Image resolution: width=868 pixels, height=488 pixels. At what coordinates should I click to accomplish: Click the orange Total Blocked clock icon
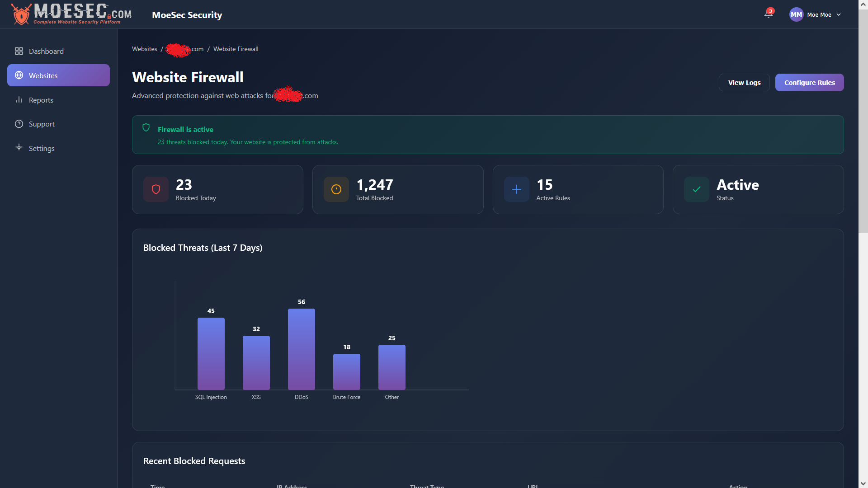[x=336, y=189]
